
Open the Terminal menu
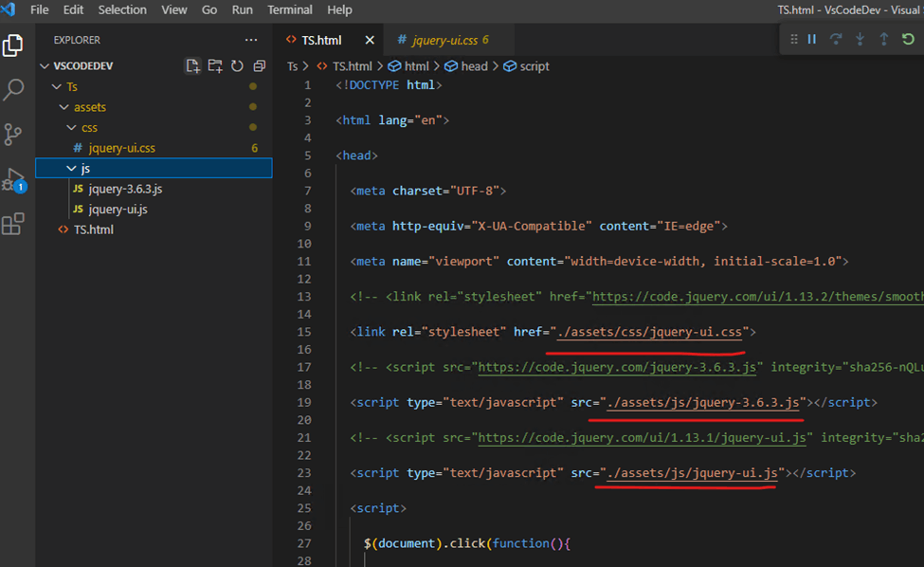(x=289, y=9)
